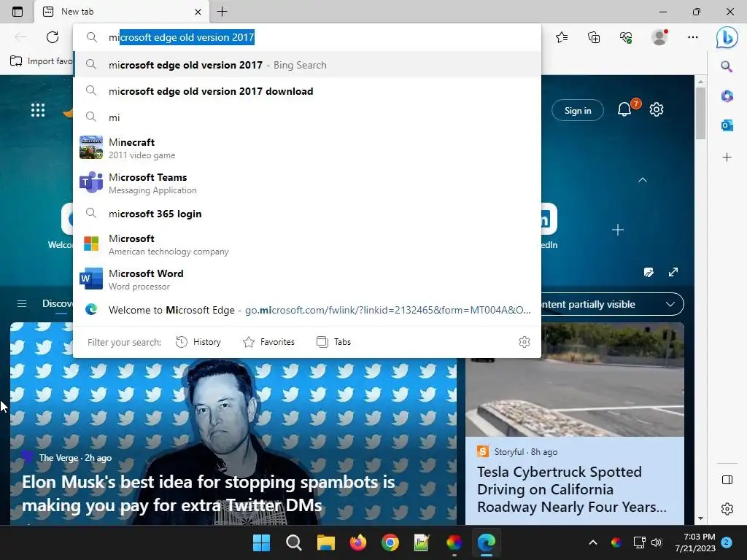Screen dimensions: 747x560
Task: Click the taskbar Search icon
Action: tap(293, 542)
